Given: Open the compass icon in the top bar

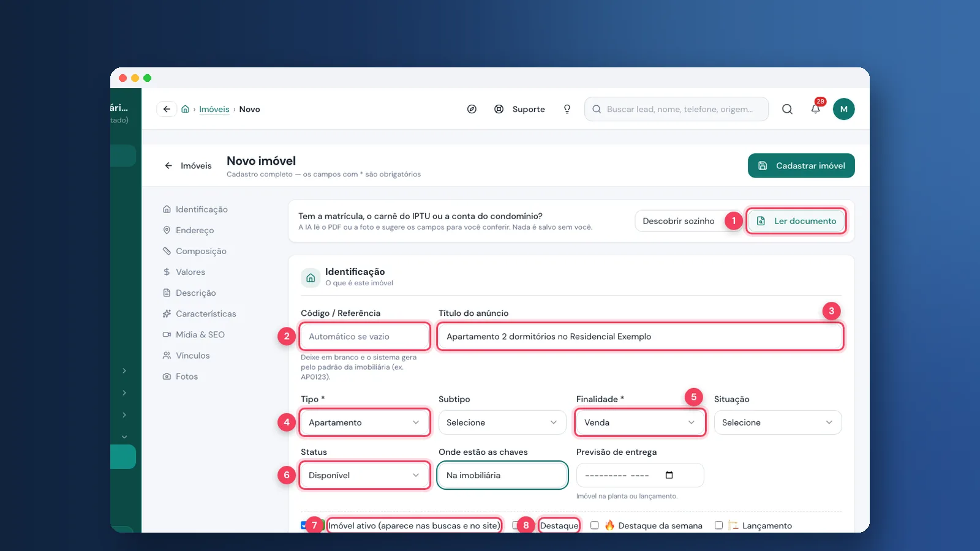Looking at the screenshot, I should pyautogui.click(x=472, y=109).
